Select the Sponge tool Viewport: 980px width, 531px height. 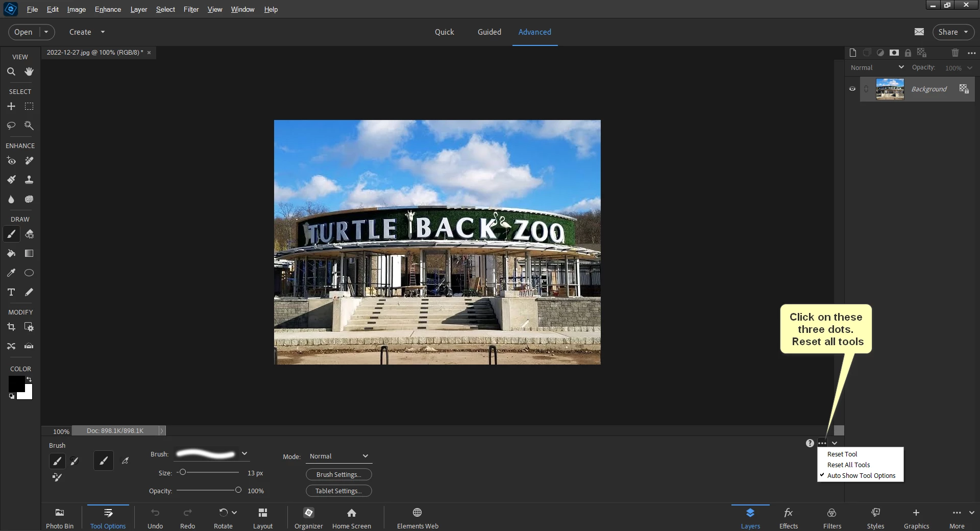[29, 199]
